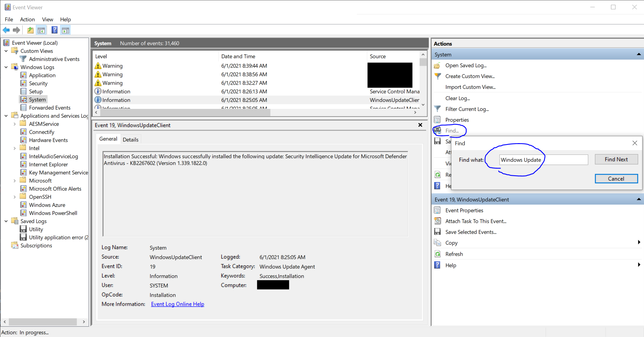Click the Create Custom View icon

[x=438, y=76]
